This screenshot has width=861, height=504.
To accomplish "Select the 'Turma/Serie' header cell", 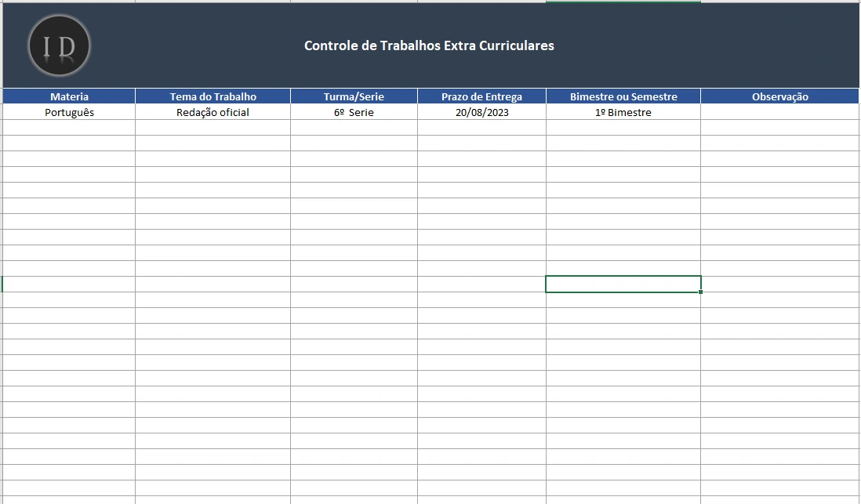I will 354,96.
